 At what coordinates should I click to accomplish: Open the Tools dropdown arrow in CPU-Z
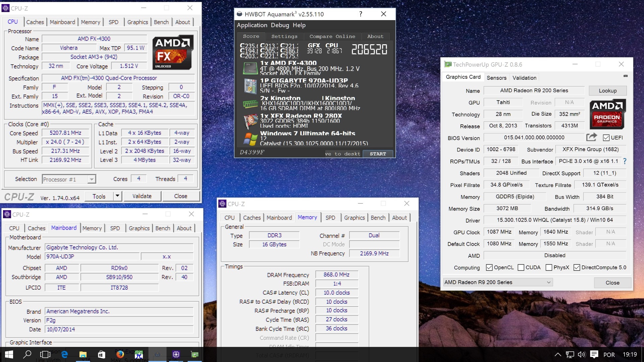click(117, 196)
